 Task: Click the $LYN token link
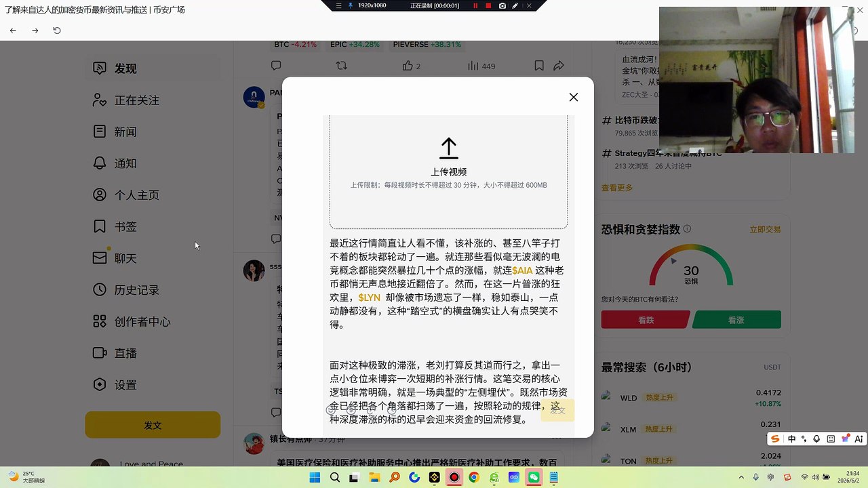pyautogui.click(x=369, y=298)
